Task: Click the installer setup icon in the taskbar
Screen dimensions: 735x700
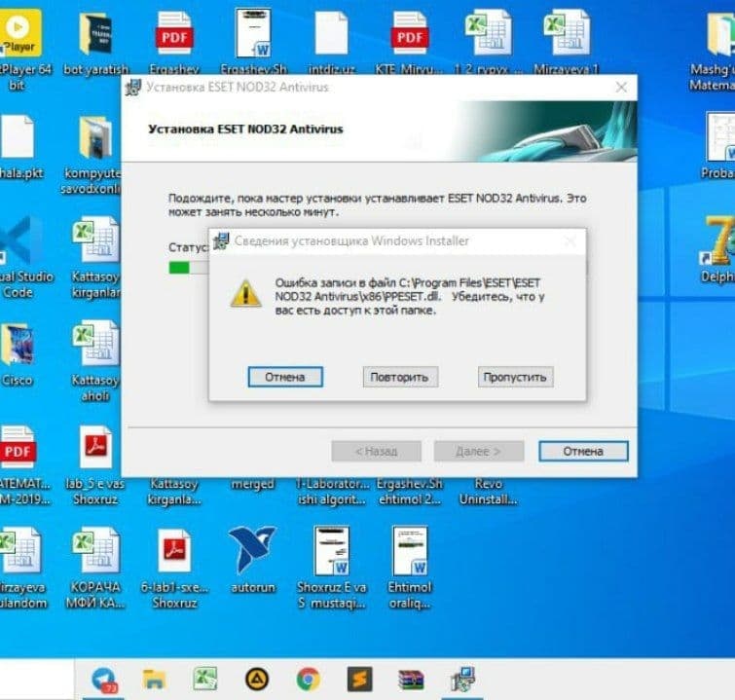Action: [x=462, y=679]
